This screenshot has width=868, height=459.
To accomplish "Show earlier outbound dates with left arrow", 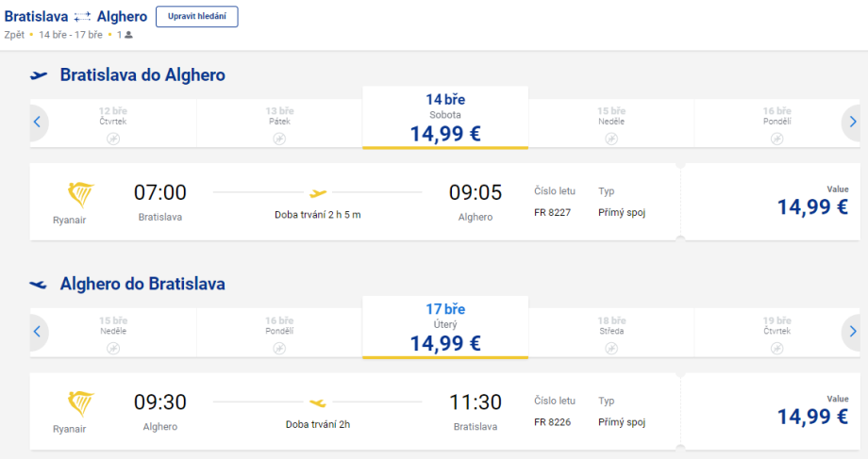I will (37, 122).
